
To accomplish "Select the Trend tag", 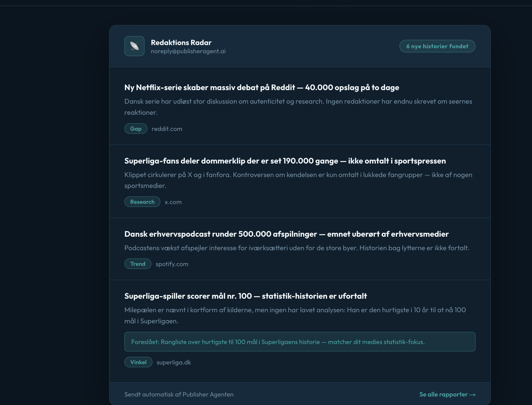I will click(x=138, y=264).
